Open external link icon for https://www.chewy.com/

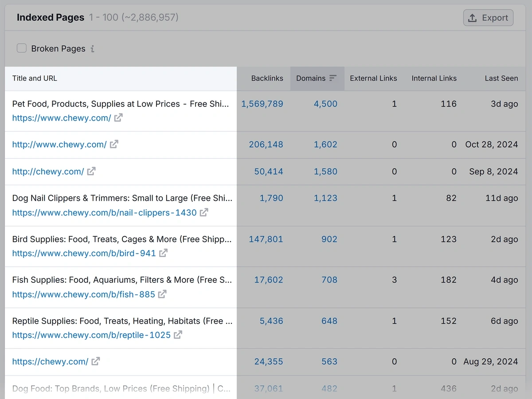118,118
